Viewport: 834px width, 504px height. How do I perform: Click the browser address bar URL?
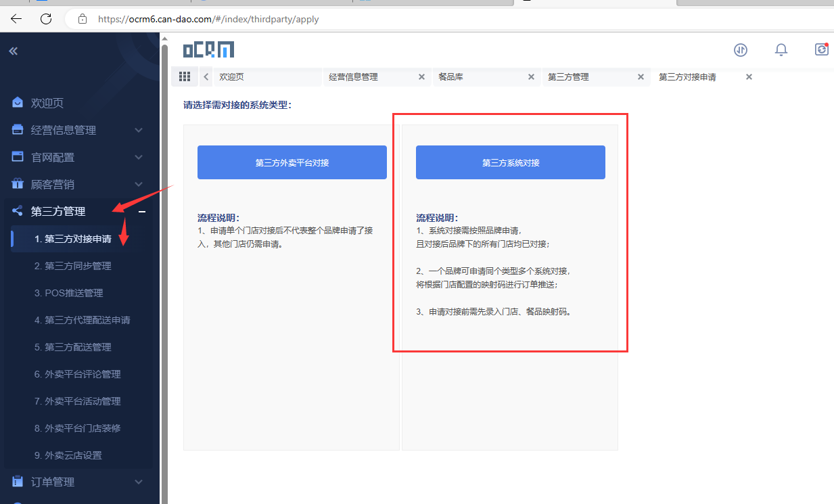click(x=208, y=19)
